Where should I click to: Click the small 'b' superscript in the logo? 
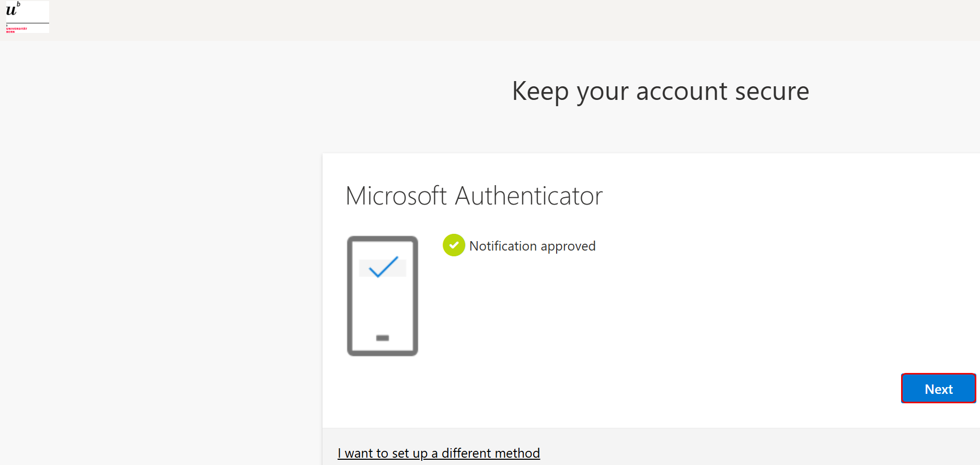(x=19, y=4)
